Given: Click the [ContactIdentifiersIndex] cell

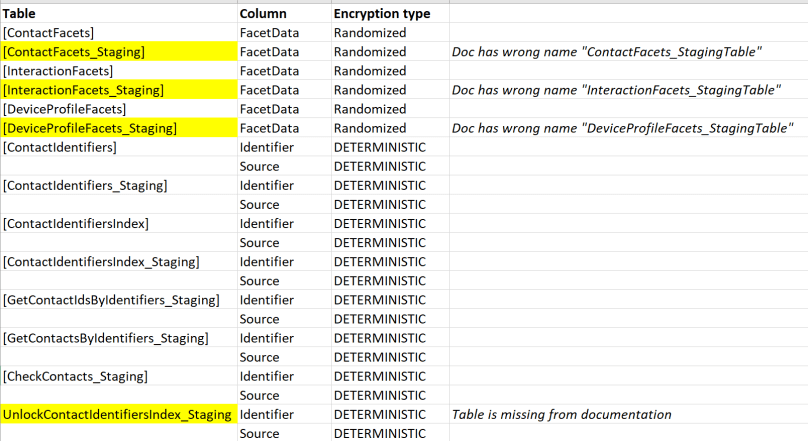Looking at the screenshot, I should [76, 223].
